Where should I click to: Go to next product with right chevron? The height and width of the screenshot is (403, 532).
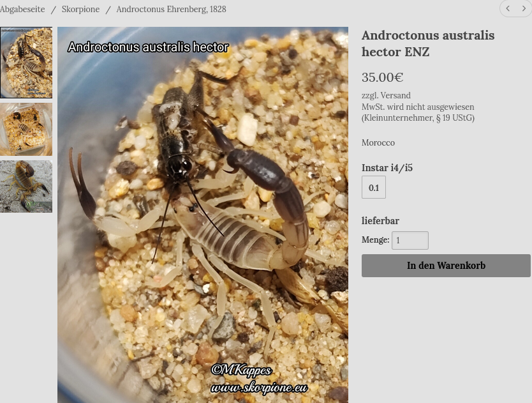click(524, 8)
